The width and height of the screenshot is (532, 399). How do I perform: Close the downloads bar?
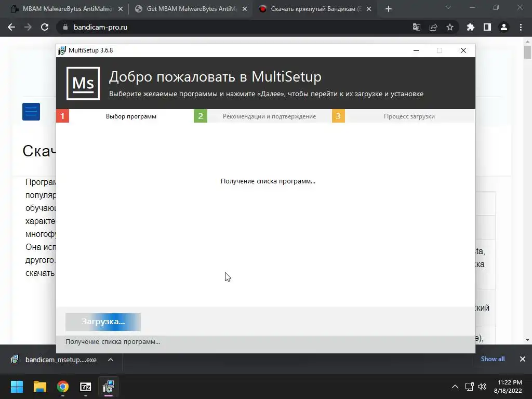click(x=523, y=359)
